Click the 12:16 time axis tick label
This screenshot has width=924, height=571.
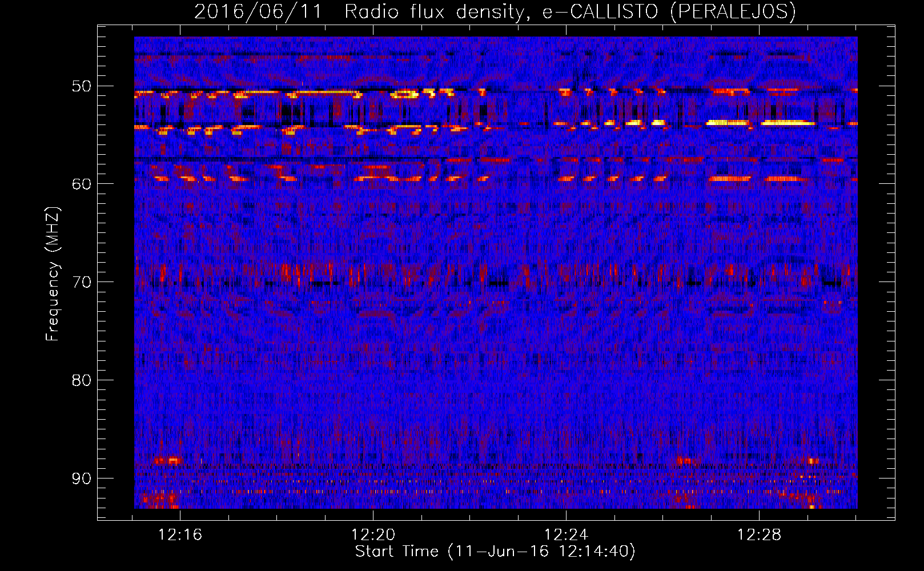[180, 535]
